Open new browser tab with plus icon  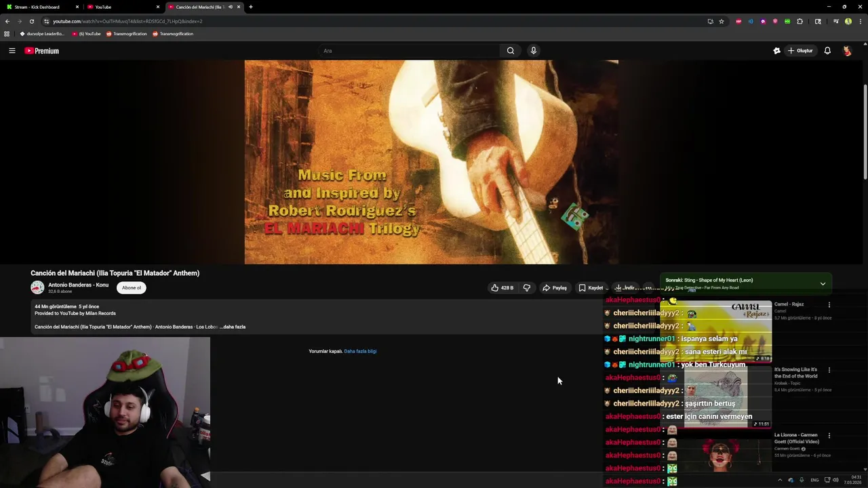[250, 7]
